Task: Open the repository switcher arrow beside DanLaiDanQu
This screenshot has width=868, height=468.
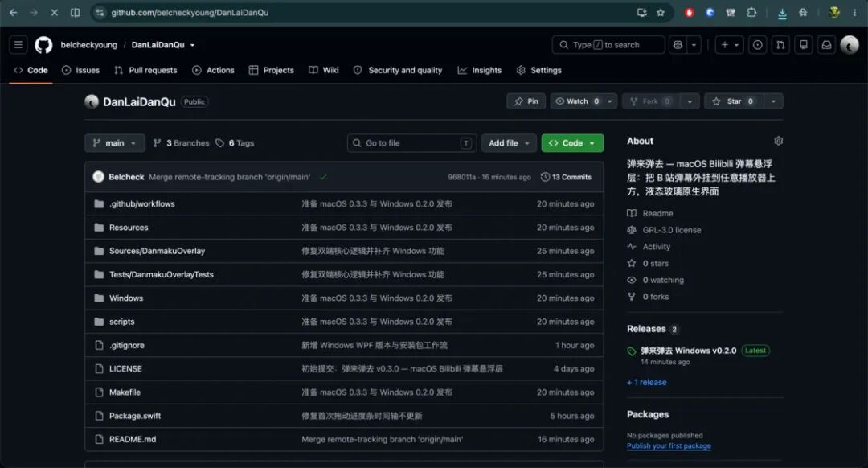Action: point(193,45)
